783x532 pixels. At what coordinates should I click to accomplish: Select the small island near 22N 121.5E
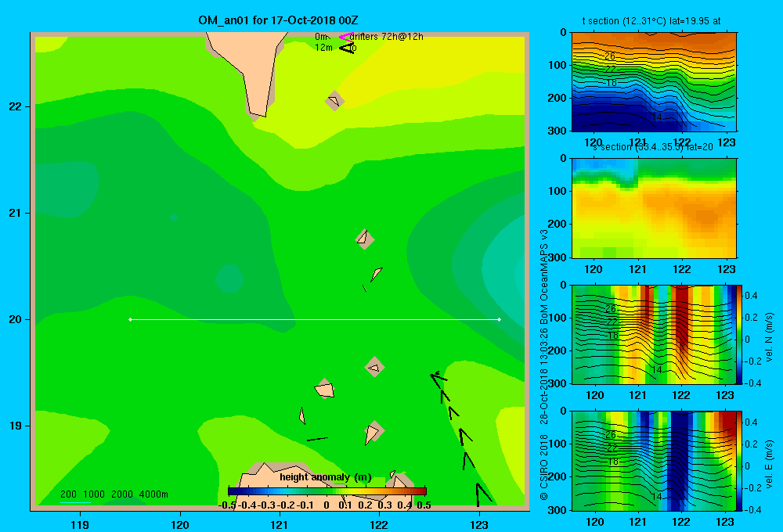(x=334, y=101)
